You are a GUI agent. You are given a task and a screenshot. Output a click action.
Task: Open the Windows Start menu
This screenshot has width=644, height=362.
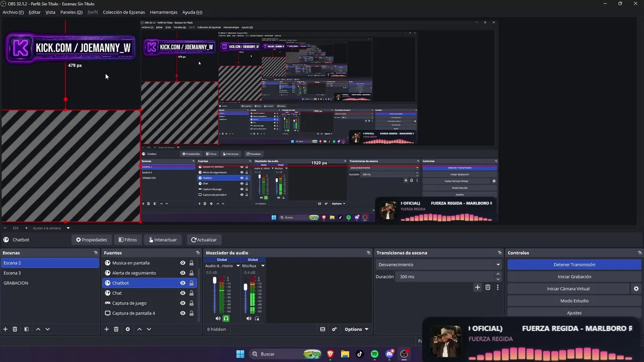point(240,354)
